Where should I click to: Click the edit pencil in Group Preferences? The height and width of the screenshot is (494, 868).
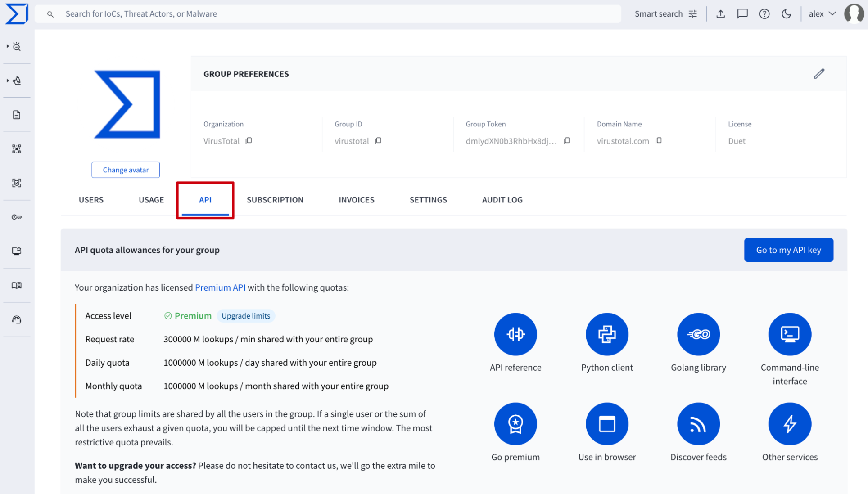point(819,74)
